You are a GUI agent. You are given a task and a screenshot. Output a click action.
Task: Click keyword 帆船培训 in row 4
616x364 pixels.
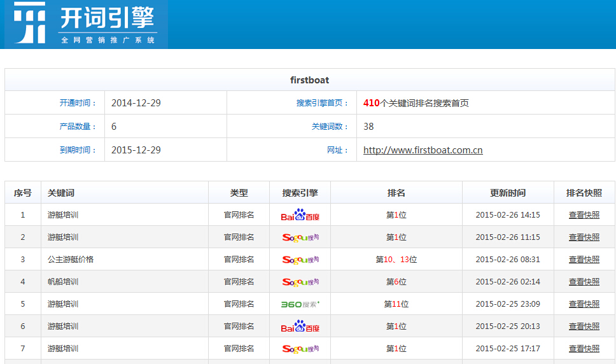63,281
